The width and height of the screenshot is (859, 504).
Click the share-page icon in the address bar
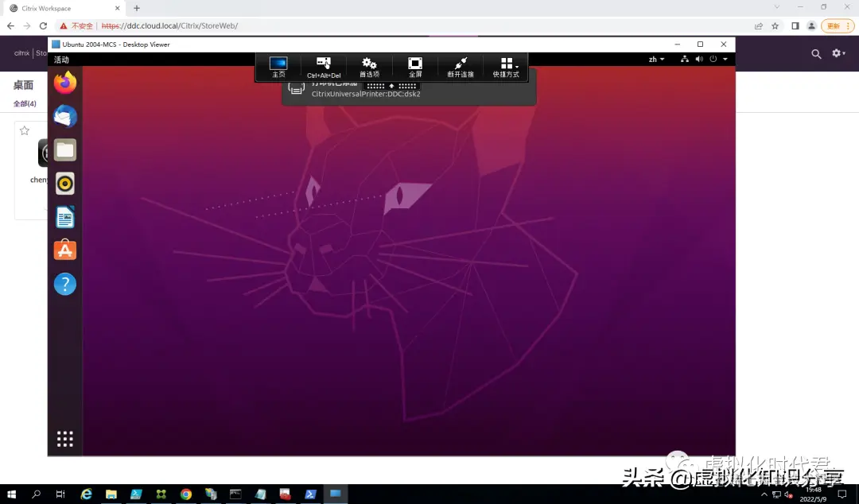[759, 25]
